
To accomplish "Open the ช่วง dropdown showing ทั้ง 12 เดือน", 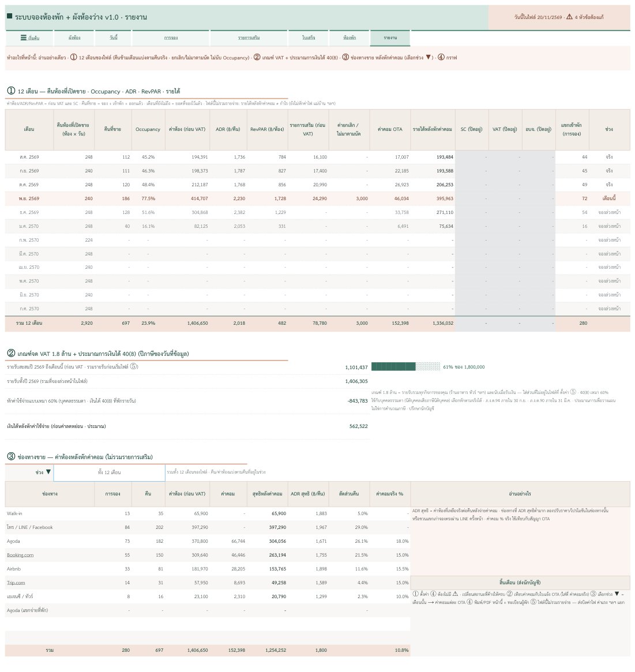I will tap(109, 472).
